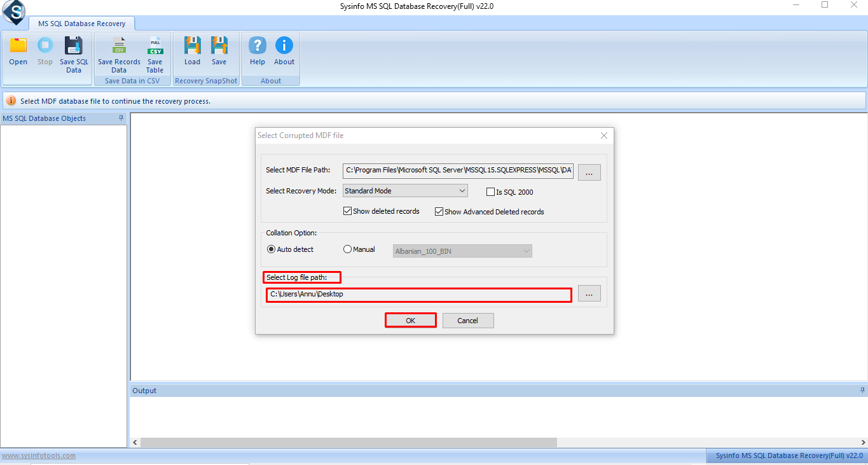Close the Select Corrupted MDF file dialog
This screenshot has height=465, width=868.
click(x=604, y=135)
